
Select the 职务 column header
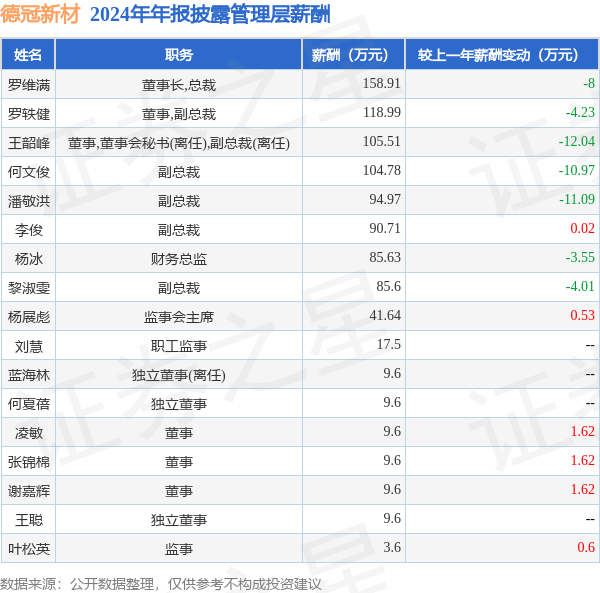pyautogui.click(x=179, y=55)
